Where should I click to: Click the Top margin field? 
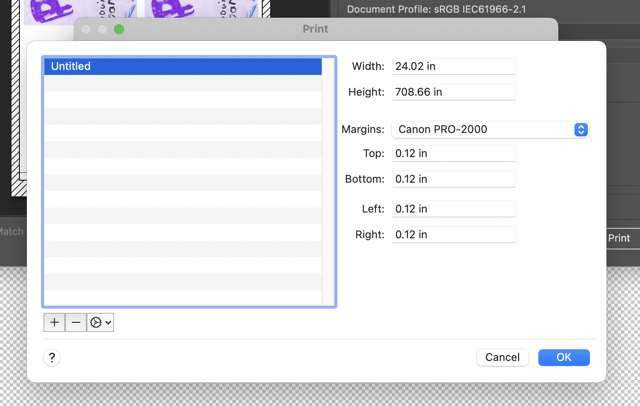point(453,153)
